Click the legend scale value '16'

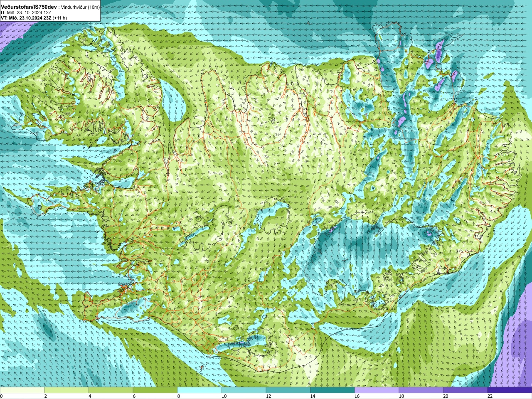point(357,396)
